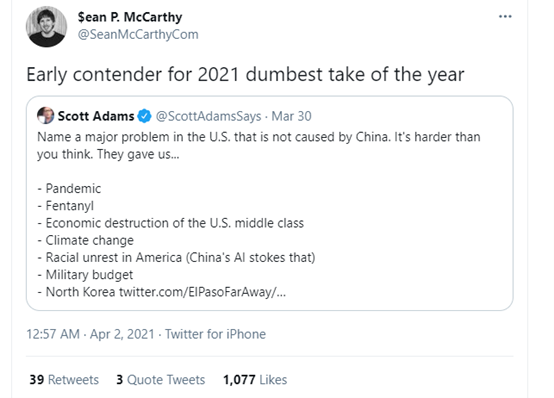Visit the @SeanMcCarthyCom handle

click(138, 34)
